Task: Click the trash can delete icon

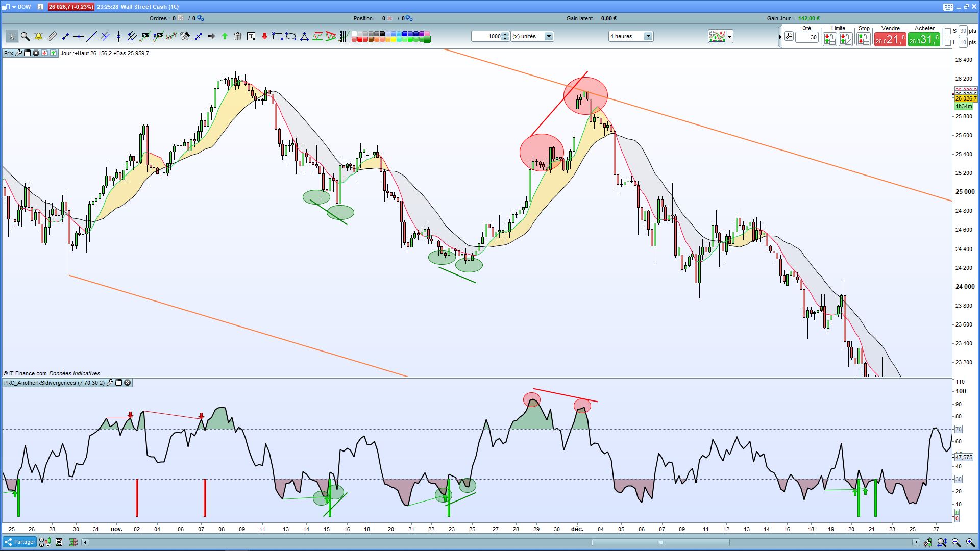Action: coord(238,36)
